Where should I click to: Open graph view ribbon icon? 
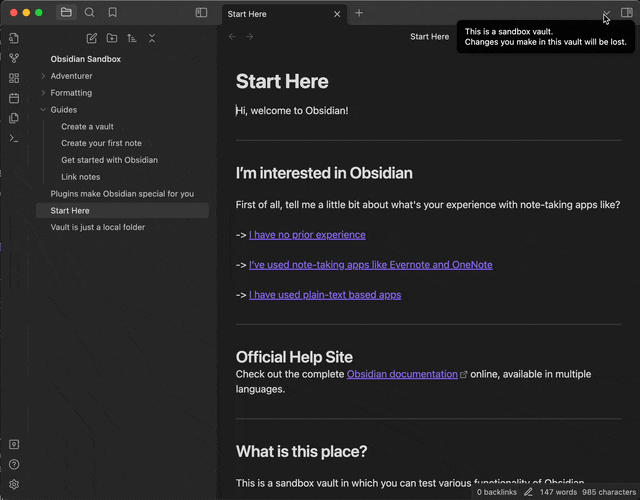tap(14, 58)
